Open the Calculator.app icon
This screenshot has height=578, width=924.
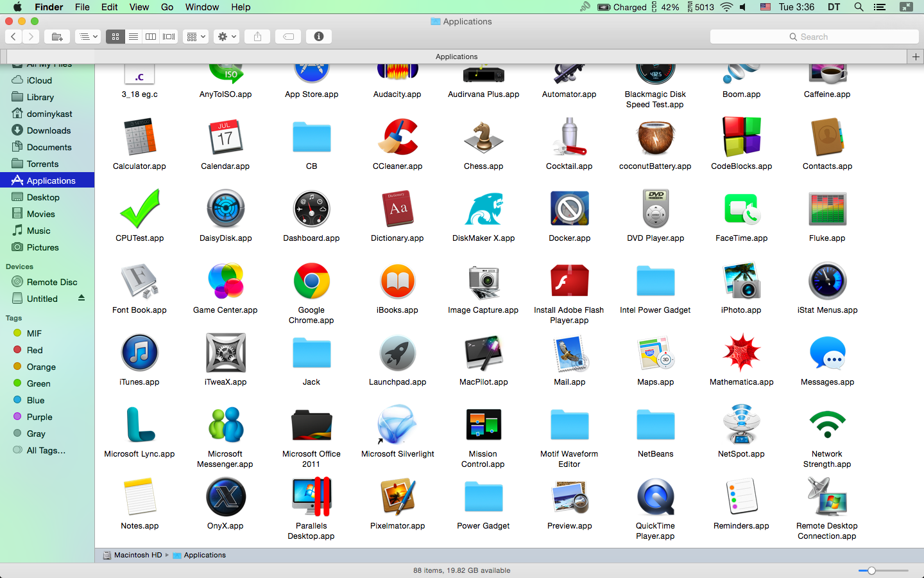139,137
